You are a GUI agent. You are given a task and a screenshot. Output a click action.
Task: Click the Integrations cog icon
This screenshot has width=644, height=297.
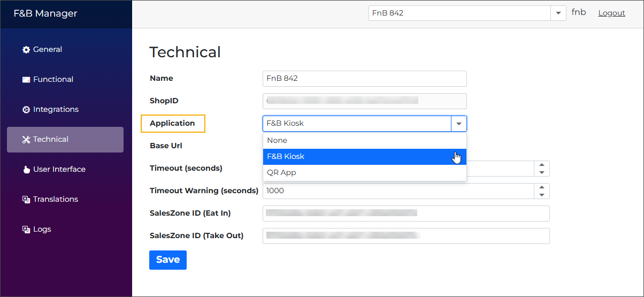[26, 110]
